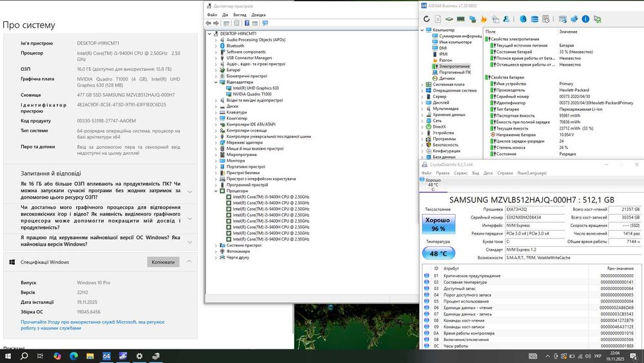
Task: Click the Device Manager forward arrow
Action: coord(216,23)
